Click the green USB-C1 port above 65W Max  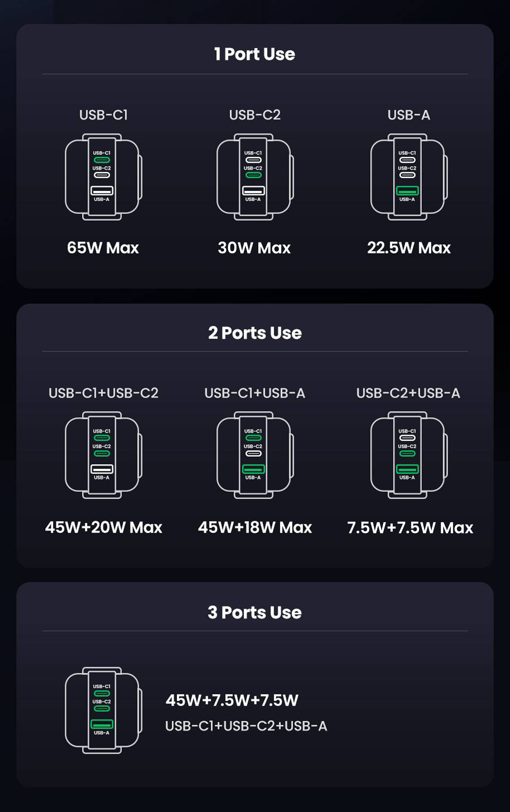pos(101,160)
